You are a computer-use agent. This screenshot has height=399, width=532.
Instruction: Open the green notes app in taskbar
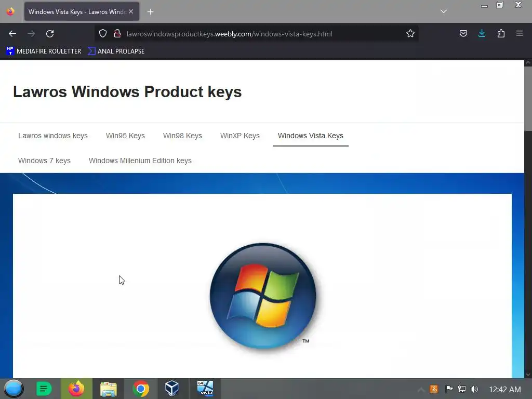tap(44, 389)
